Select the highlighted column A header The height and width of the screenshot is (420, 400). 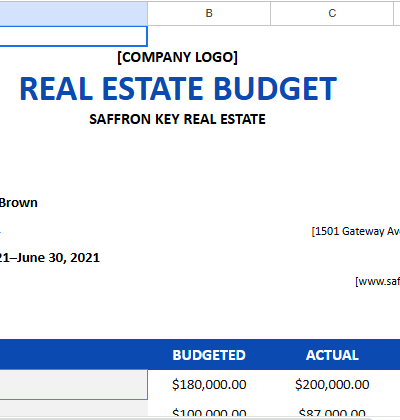[74, 13]
